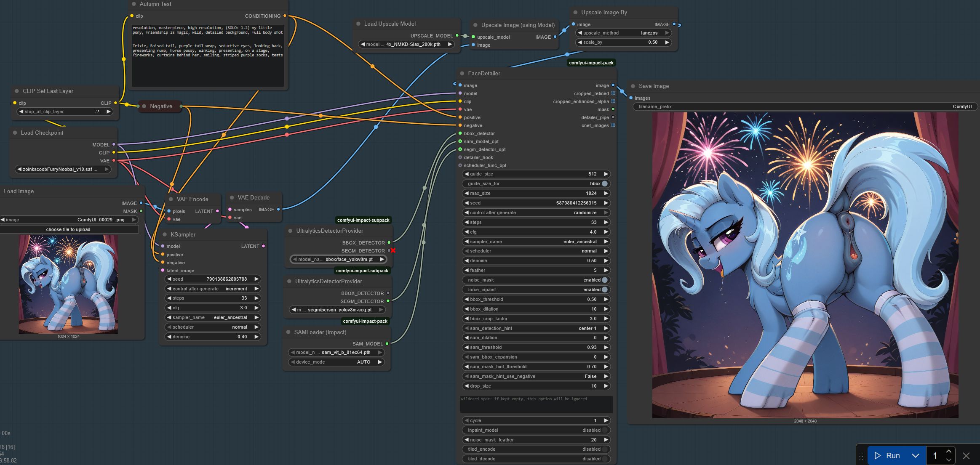Toggle guide_size_for bbox switch
This screenshot has height=465, width=980.
(x=605, y=184)
